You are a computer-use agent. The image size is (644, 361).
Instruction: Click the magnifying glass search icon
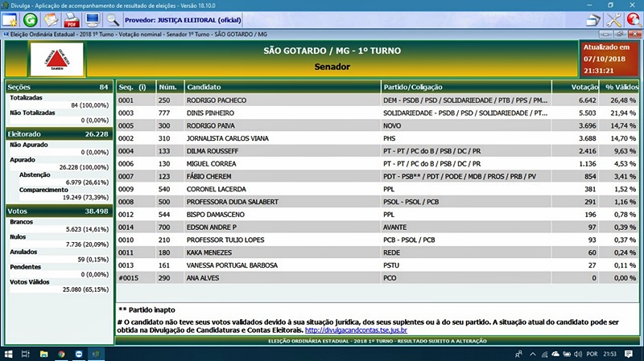(x=113, y=19)
